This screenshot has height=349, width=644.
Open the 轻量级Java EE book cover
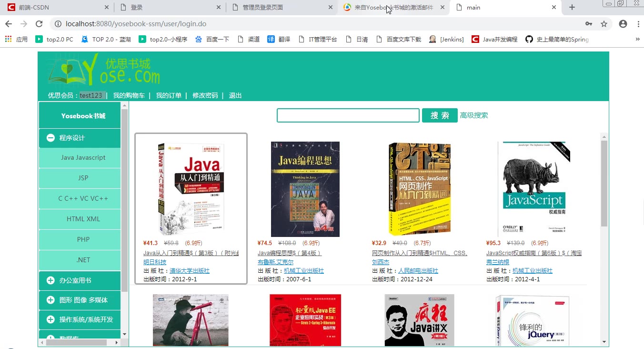coord(305,320)
